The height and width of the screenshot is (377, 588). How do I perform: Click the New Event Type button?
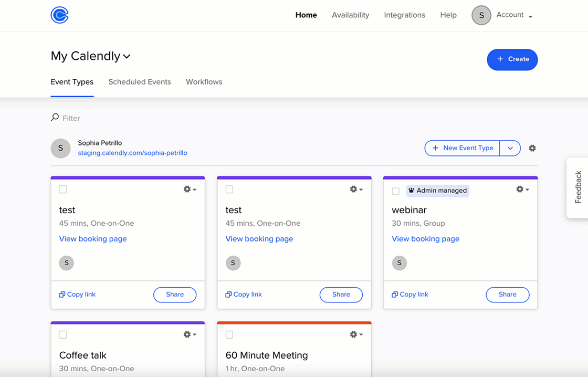462,148
